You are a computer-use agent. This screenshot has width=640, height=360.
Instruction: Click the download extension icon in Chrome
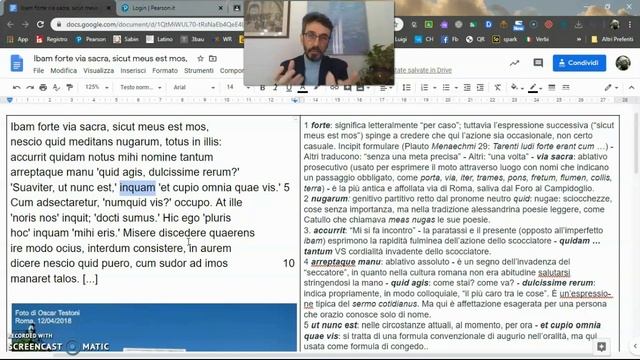coord(578,24)
